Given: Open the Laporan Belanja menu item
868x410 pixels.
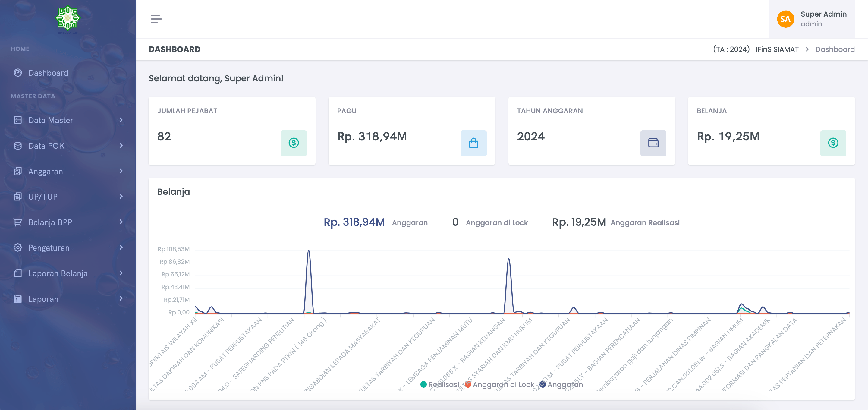Looking at the screenshot, I should 68,273.
